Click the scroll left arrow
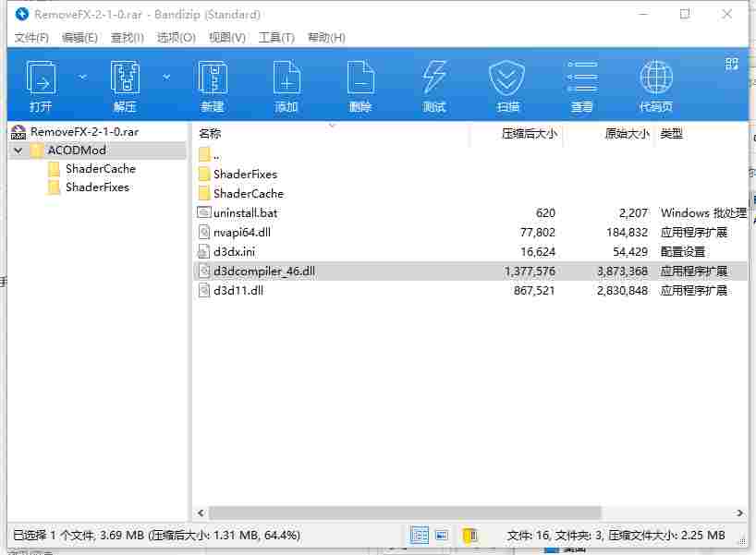Screen dimensions: 756x555 (x=201, y=513)
